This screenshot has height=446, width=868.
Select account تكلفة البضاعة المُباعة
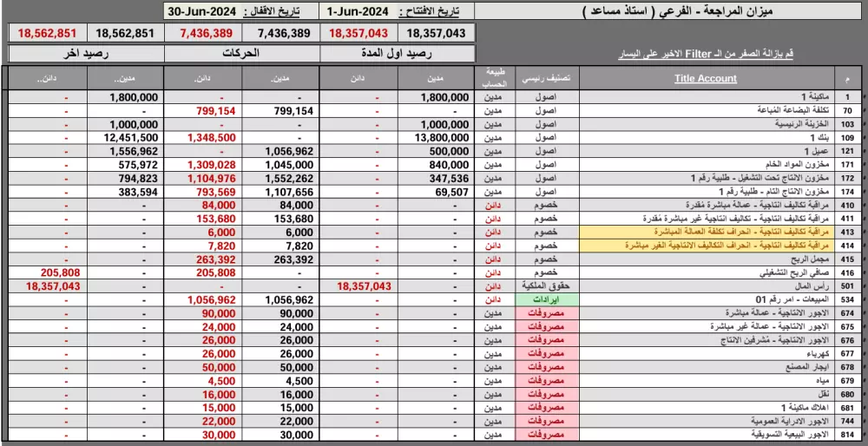705,111
